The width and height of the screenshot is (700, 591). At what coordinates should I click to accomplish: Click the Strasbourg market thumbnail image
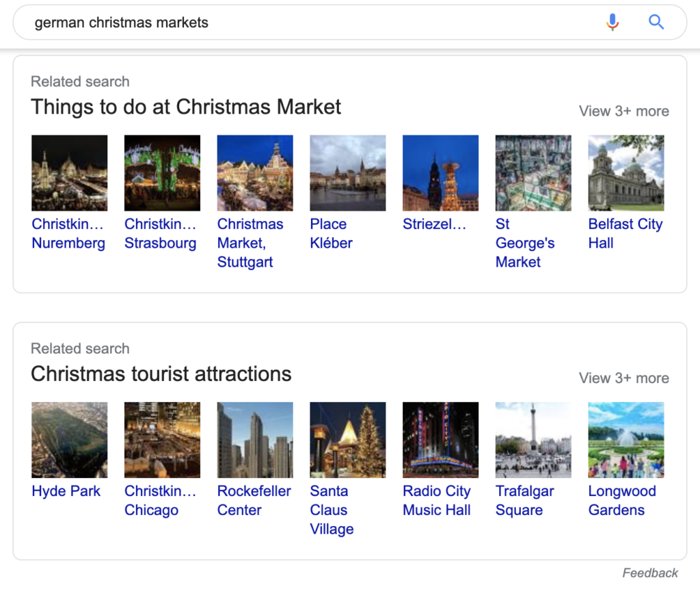163,173
